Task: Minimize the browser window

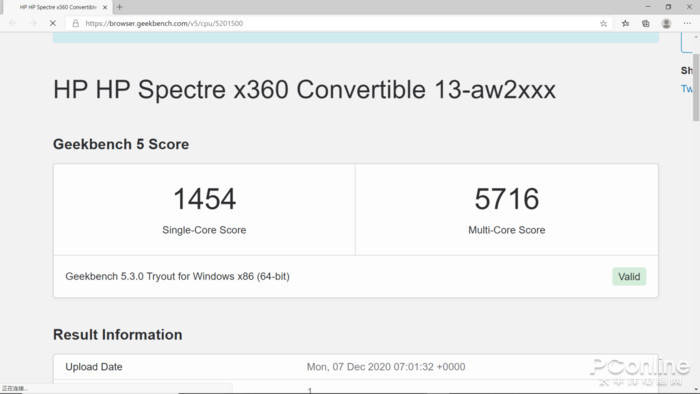Action: (x=648, y=7)
